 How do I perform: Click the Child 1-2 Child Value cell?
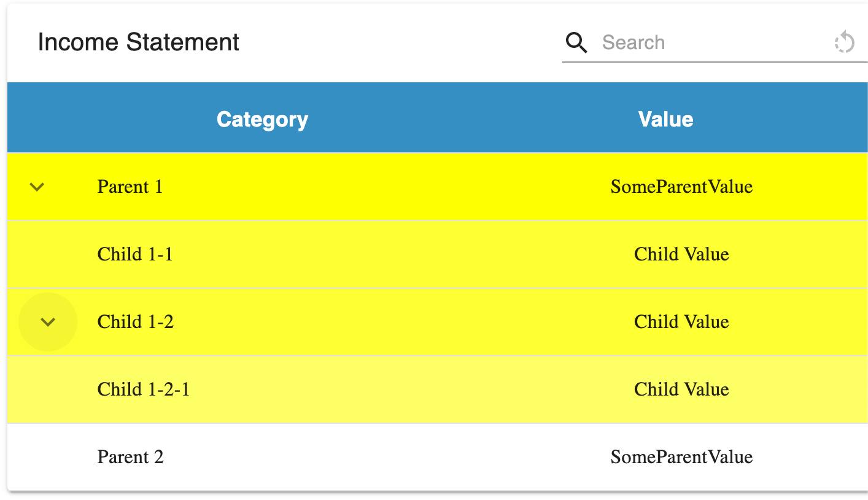(681, 322)
